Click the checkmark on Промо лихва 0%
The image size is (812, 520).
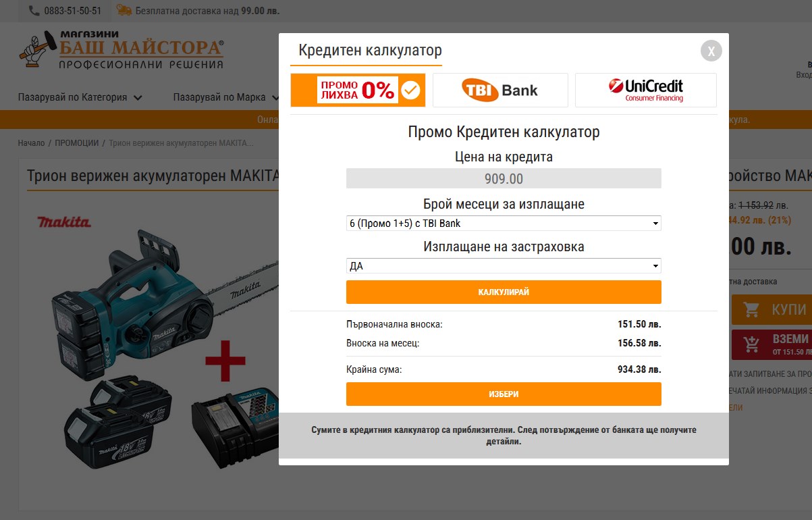pyautogui.click(x=410, y=90)
